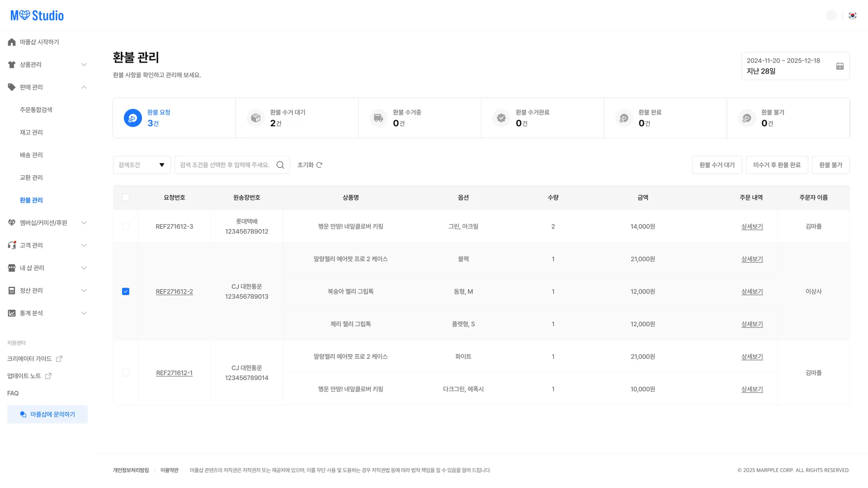
Task: Expand the 상품관리 sidebar section
Action: pos(47,64)
